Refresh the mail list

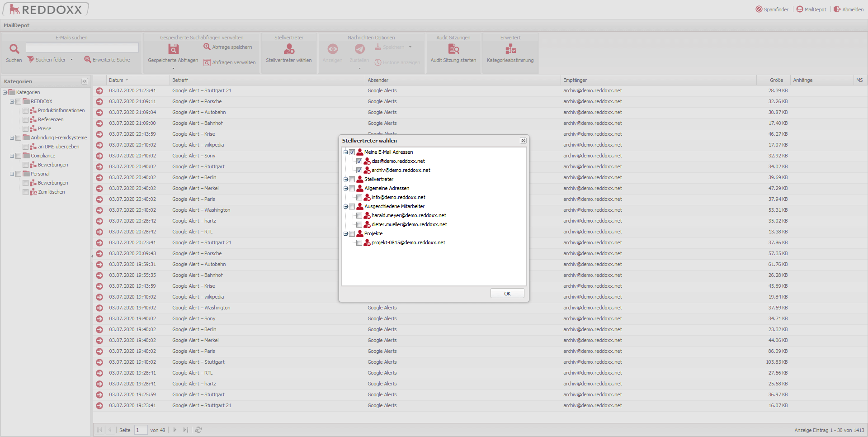pos(198,430)
